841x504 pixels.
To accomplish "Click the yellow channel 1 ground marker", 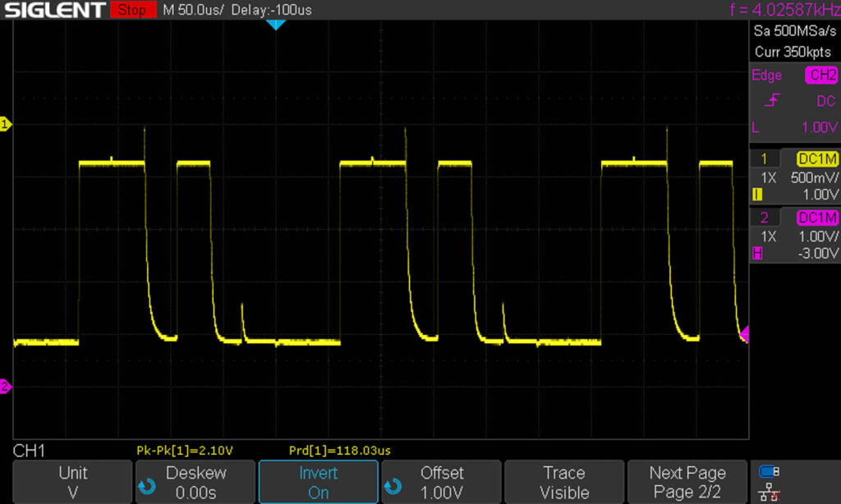I will tap(6, 125).
